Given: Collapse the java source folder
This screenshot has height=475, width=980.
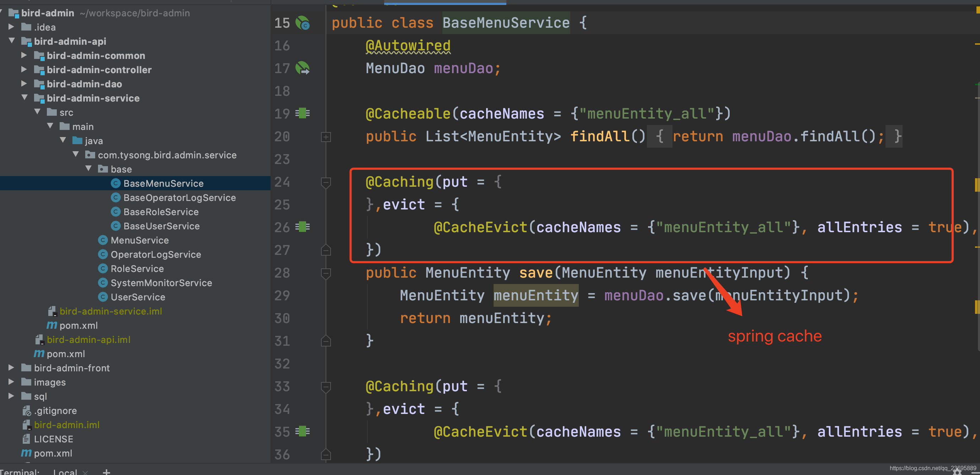Looking at the screenshot, I should (63, 140).
